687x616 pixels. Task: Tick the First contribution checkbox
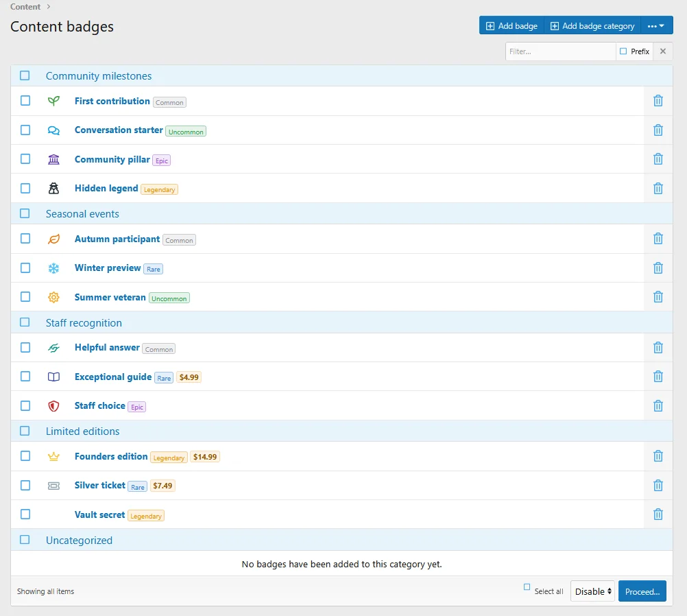[25, 101]
